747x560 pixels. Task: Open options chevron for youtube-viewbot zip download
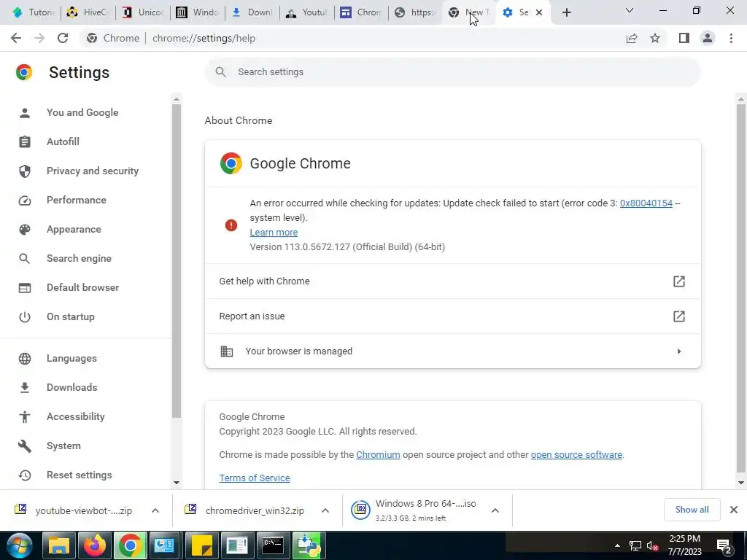[x=155, y=510]
